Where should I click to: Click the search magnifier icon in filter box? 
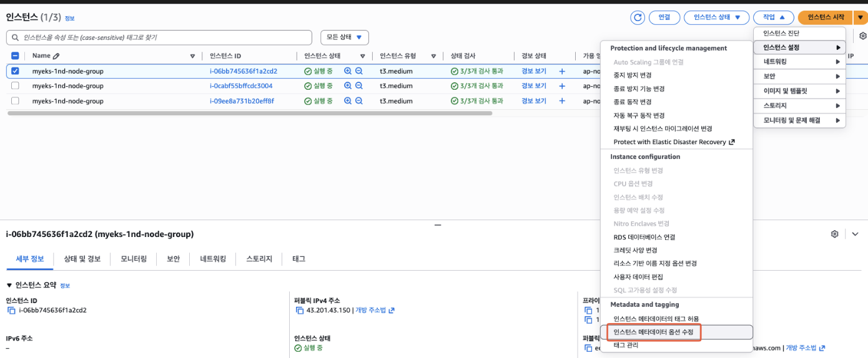tap(16, 37)
